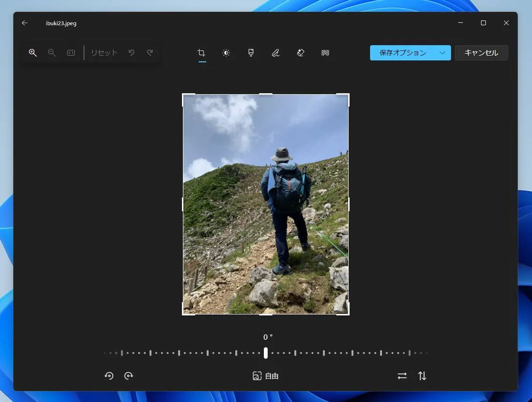The height and width of the screenshot is (402, 532).
Task: Open the brightness adjustment tool
Action: pos(226,52)
